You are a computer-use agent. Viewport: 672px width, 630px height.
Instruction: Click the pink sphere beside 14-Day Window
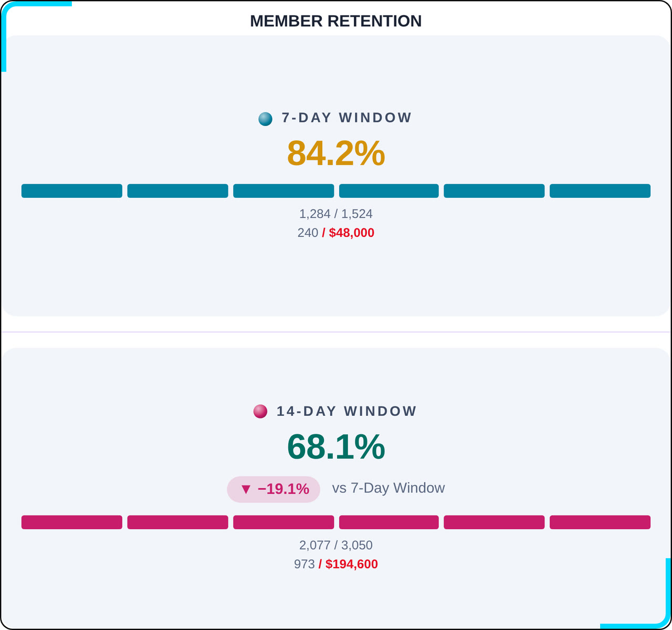260,411
